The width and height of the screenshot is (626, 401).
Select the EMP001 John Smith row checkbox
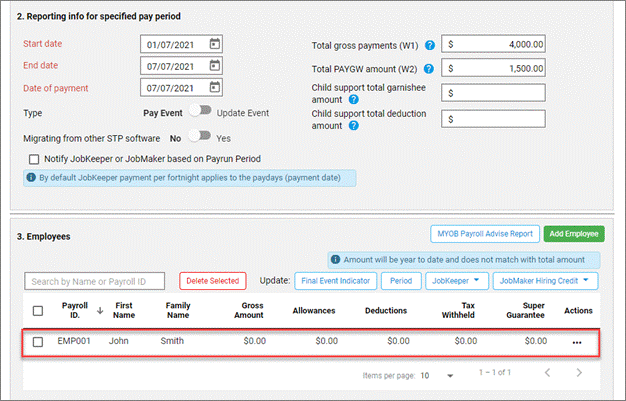38,342
